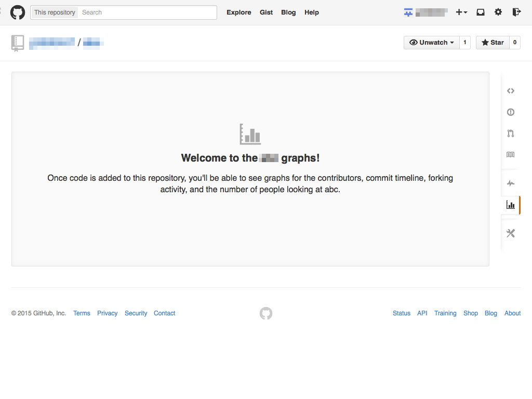Open the Explore menu item

coord(238,12)
